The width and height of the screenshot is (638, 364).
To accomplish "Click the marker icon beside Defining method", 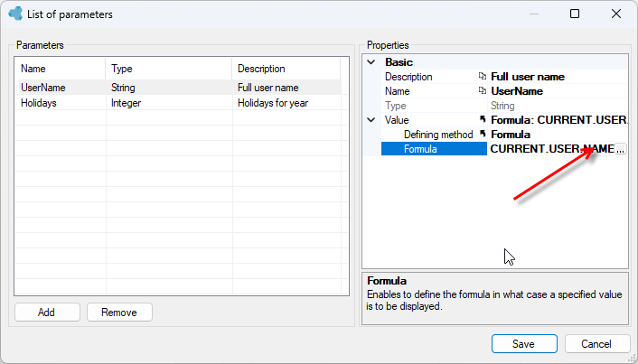I will point(483,134).
